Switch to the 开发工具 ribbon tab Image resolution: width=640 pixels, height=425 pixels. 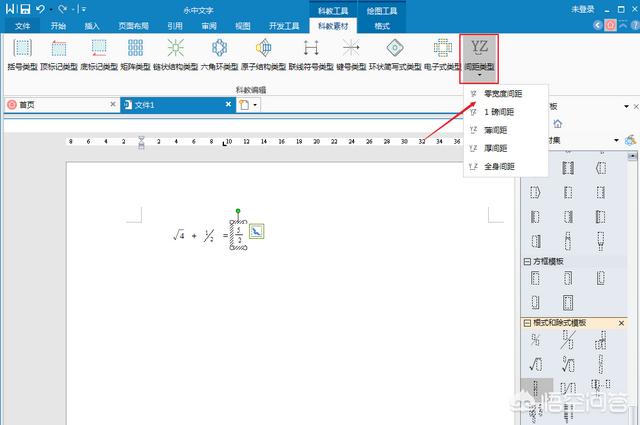pyautogui.click(x=284, y=26)
